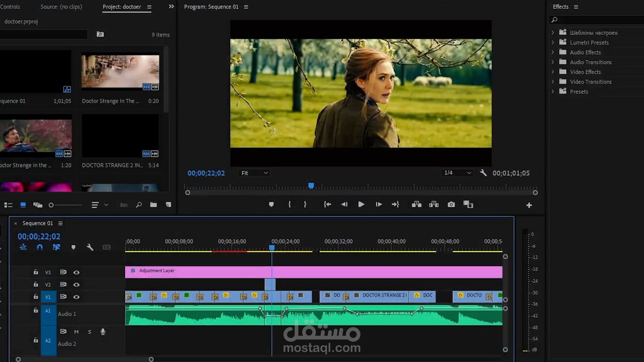Go to In point in Program monitor
Screen dimensions: 644x362
[327, 204]
